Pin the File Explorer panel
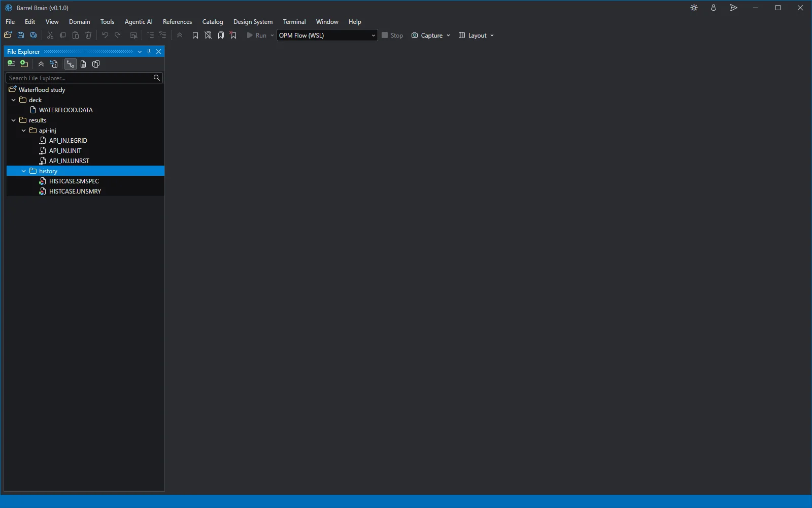This screenshot has height=508, width=812. pyautogui.click(x=149, y=51)
